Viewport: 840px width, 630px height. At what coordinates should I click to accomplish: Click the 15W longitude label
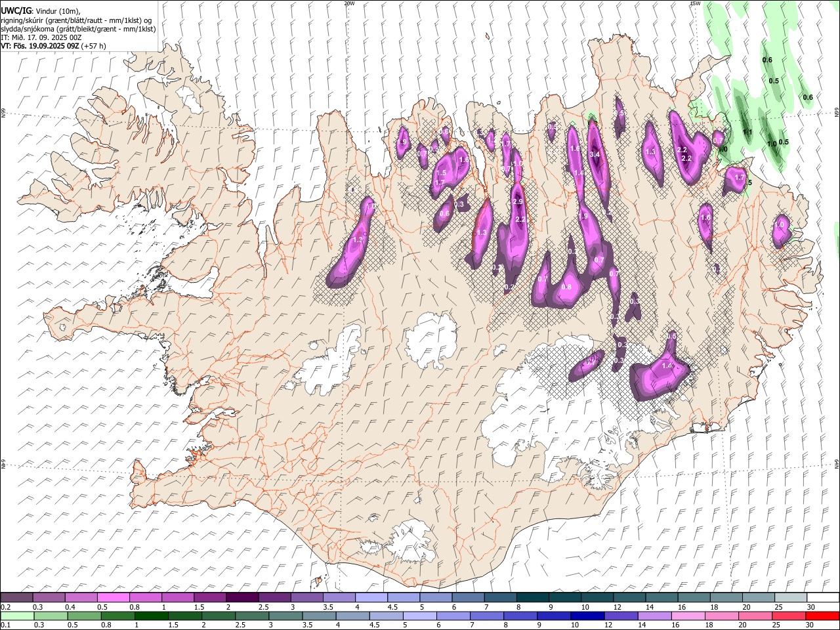pos(695,3)
